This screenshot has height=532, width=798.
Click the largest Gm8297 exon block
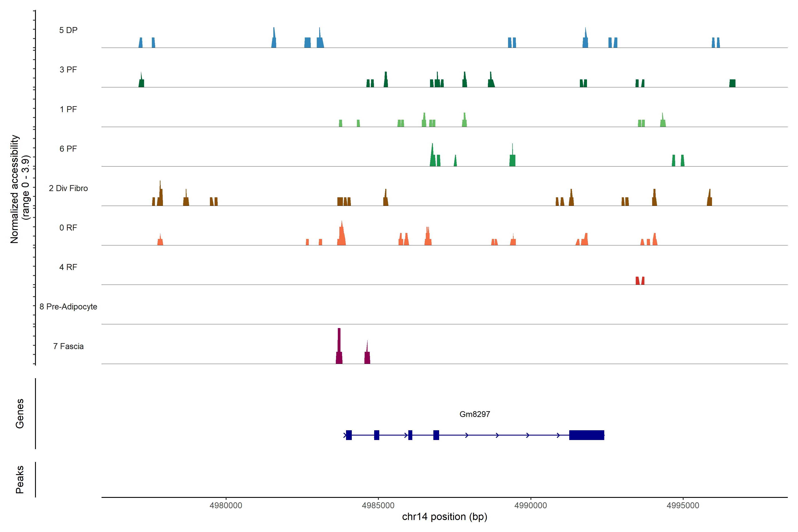(x=586, y=435)
